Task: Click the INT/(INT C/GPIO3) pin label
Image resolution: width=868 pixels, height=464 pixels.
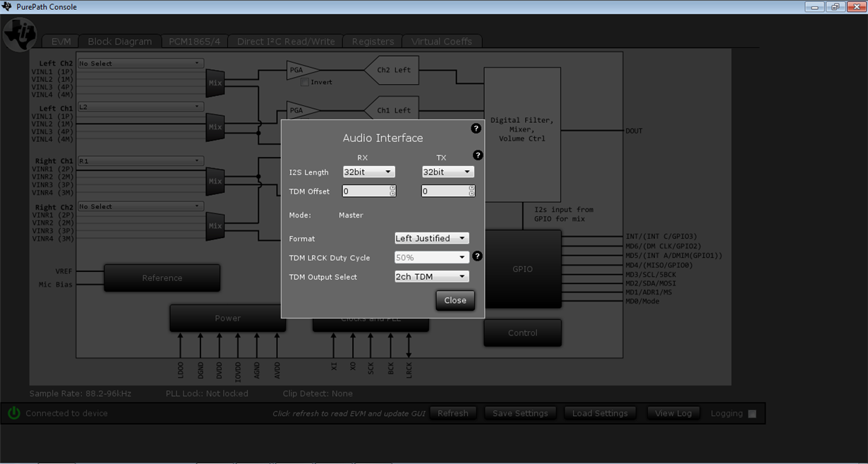Action: 661,237
